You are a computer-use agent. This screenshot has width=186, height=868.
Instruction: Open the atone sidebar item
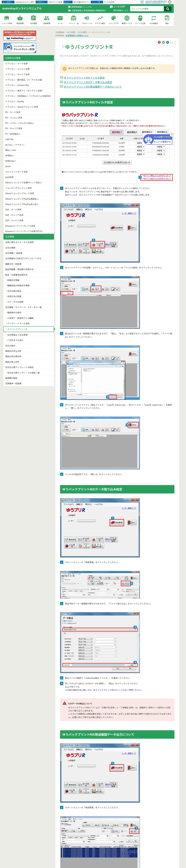click(29, 167)
